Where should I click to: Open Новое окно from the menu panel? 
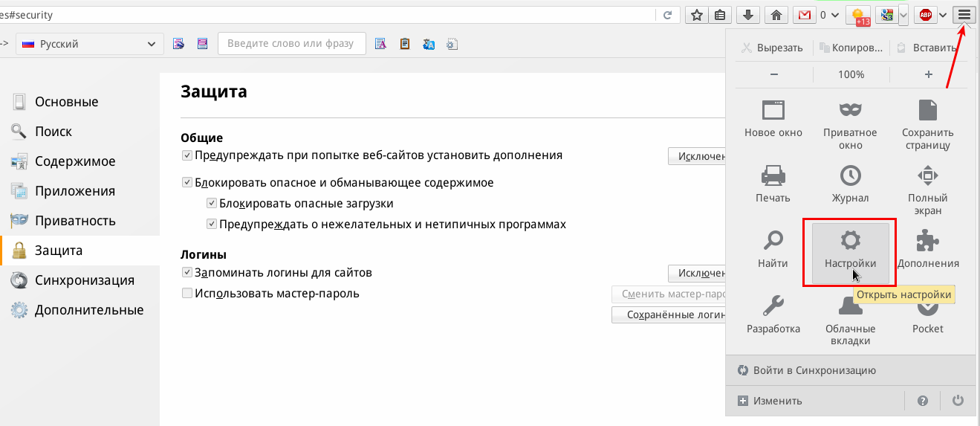tap(773, 120)
